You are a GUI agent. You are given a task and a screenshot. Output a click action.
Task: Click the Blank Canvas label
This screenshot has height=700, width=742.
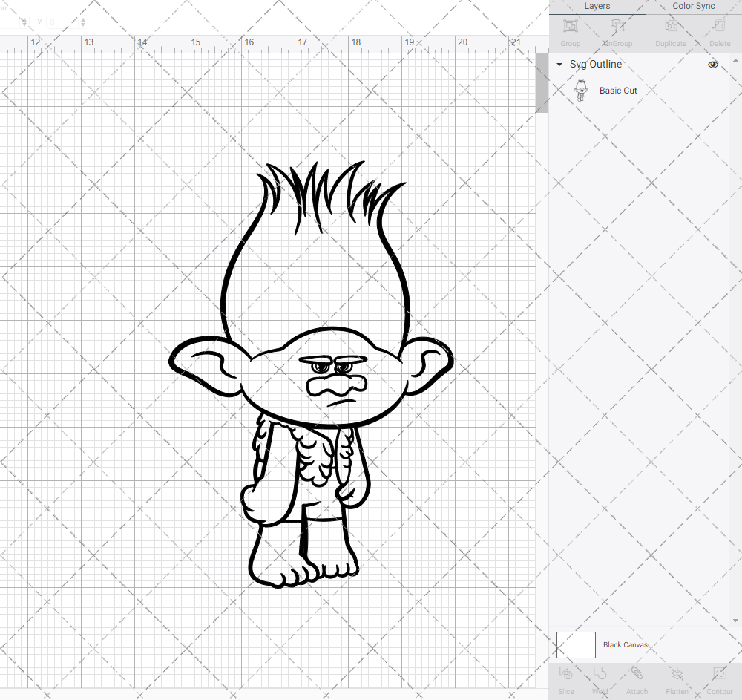point(625,644)
